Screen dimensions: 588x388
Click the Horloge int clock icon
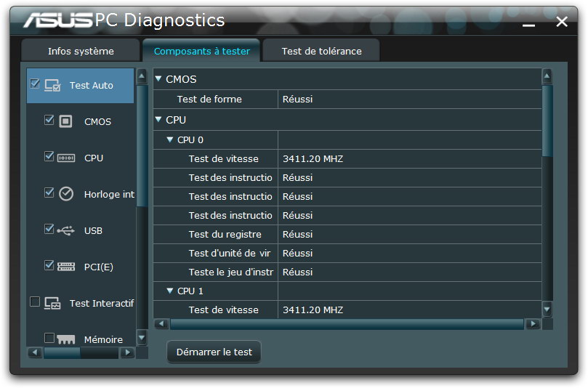(66, 194)
